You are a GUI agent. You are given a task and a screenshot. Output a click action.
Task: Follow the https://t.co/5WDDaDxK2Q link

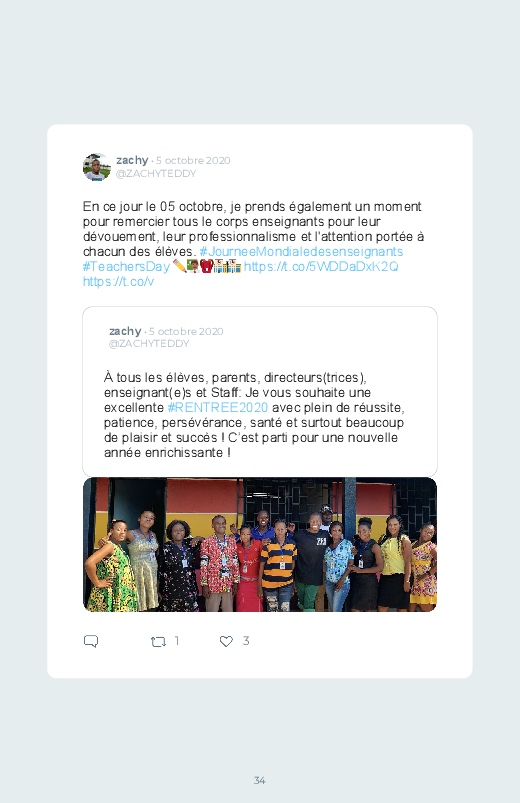[321, 266]
